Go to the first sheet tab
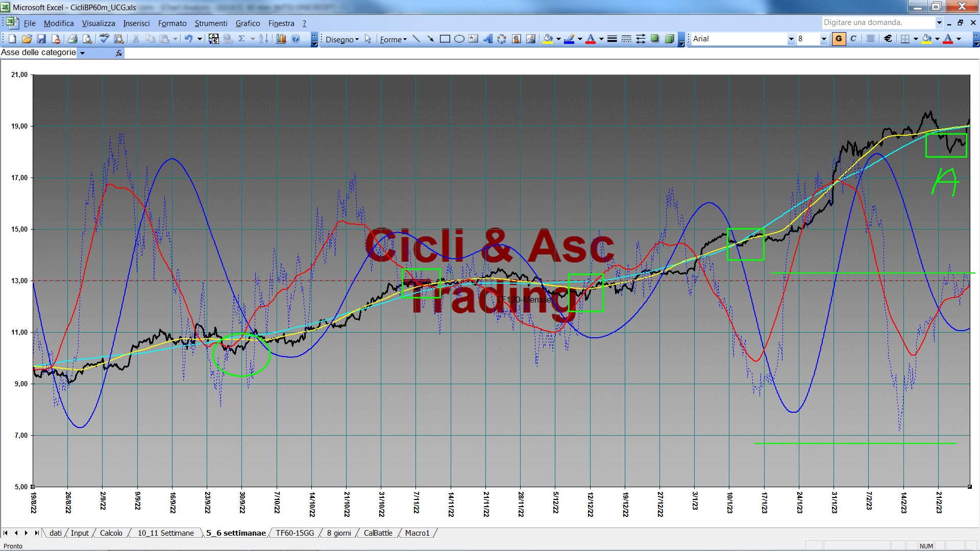980x551 pixels. [6, 533]
